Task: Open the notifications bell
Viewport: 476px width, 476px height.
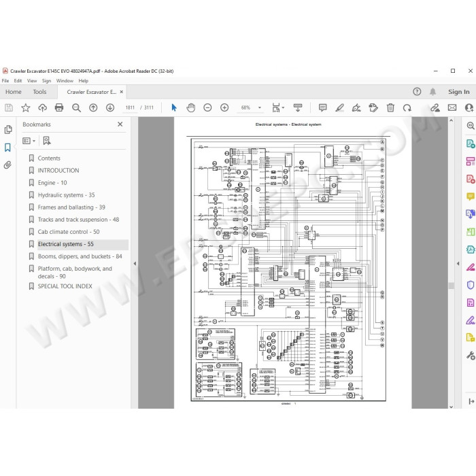Action: (x=433, y=91)
